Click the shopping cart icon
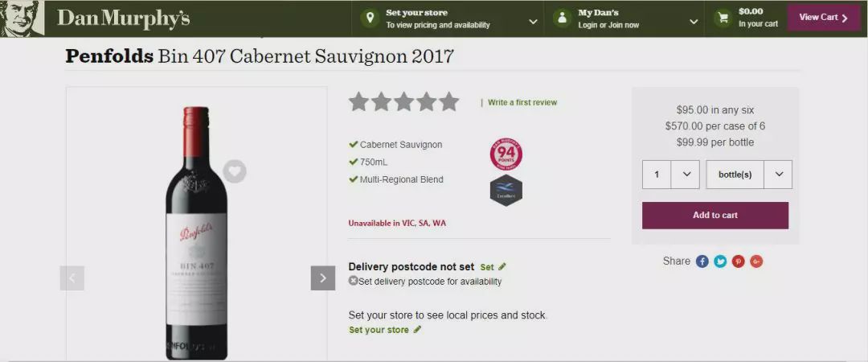 [x=723, y=19]
